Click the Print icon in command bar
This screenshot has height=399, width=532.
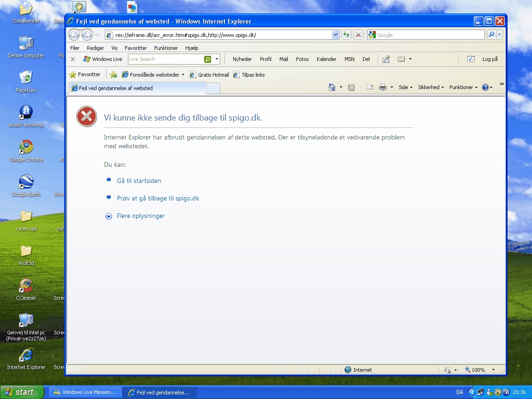point(382,87)
